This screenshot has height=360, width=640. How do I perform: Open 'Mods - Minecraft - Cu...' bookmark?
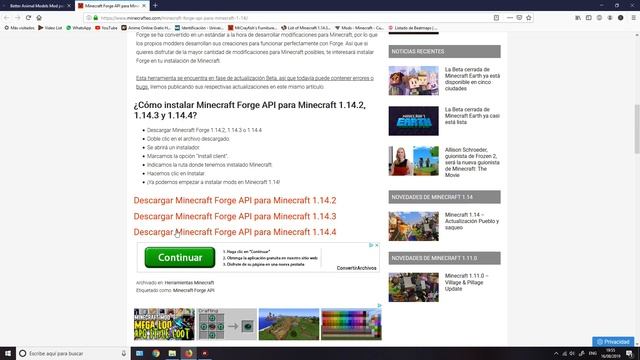click(359, 28)
